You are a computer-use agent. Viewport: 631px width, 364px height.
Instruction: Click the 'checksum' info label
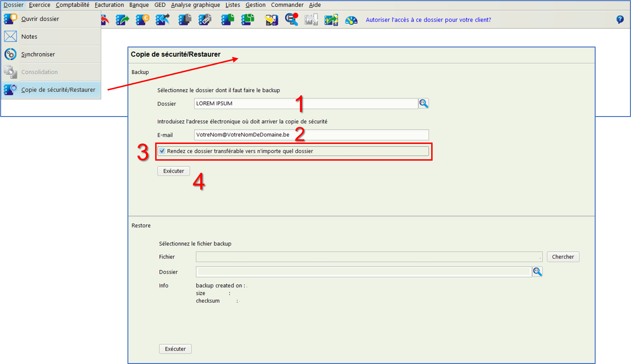tap(208, 301)
